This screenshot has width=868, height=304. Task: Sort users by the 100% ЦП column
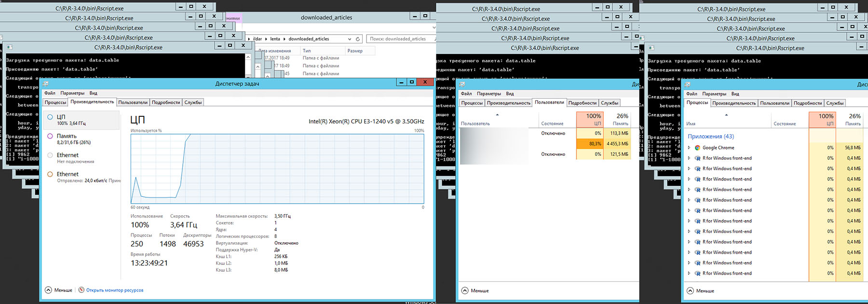(x=590, y=120)
